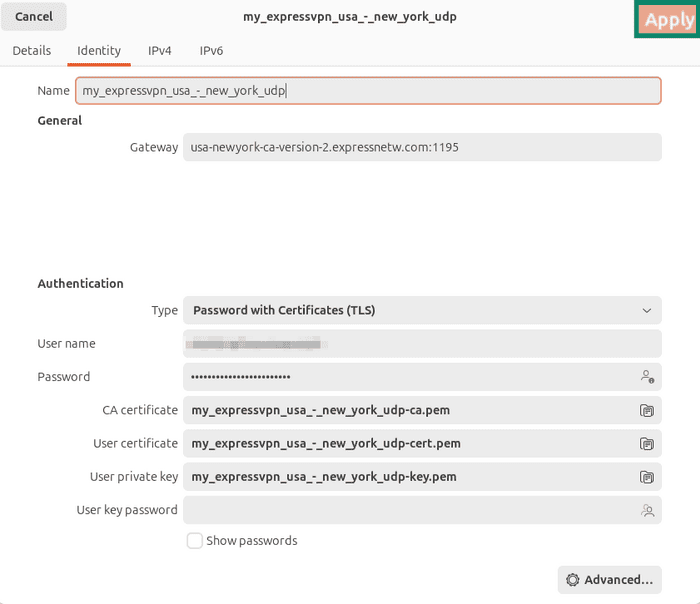Click the Type dropdown chevron arrow
The width and height of the screenshot is (700, 604).
pos(646,311)
